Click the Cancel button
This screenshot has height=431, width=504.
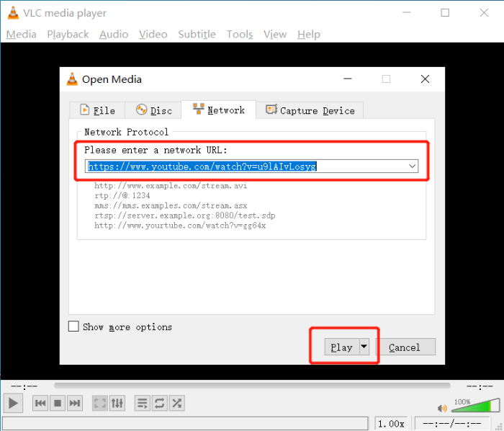point(405,347)
